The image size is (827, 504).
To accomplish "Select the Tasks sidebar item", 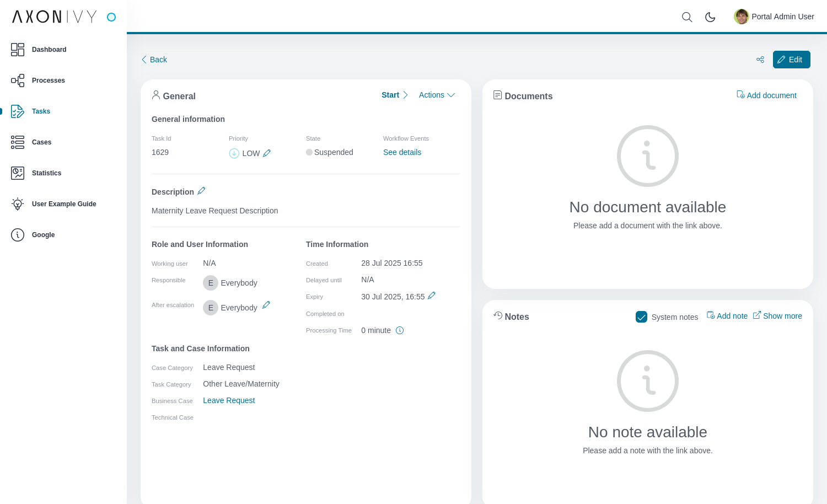I will point(41,111).
